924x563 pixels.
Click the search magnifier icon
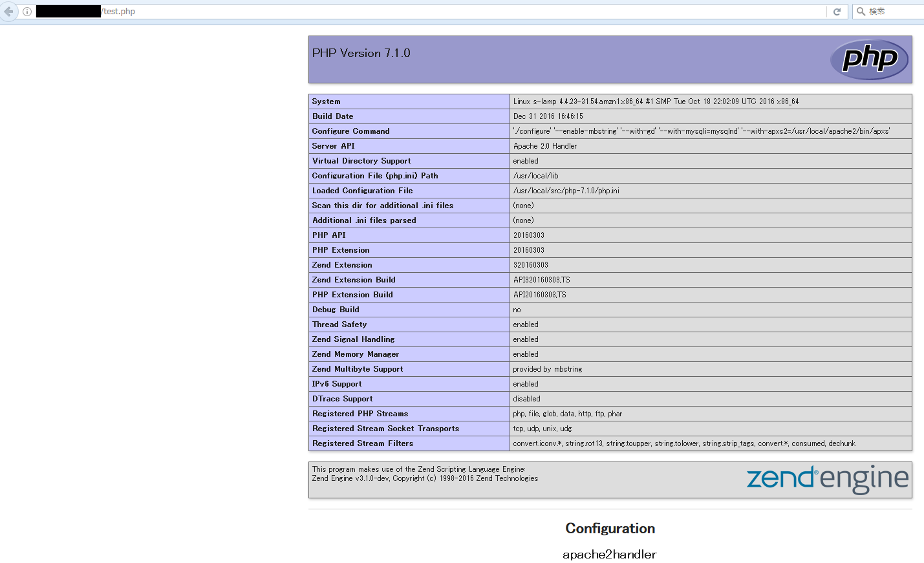pos(861,11)
